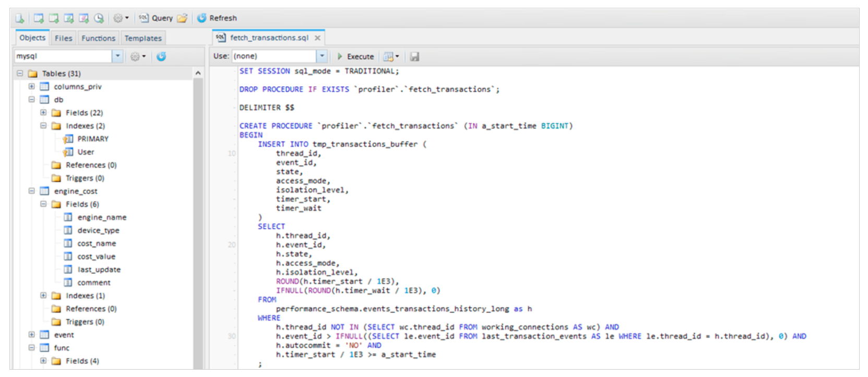Open the Query editor button
Viewport: 868px width, 377px height.
pos(156,18)
